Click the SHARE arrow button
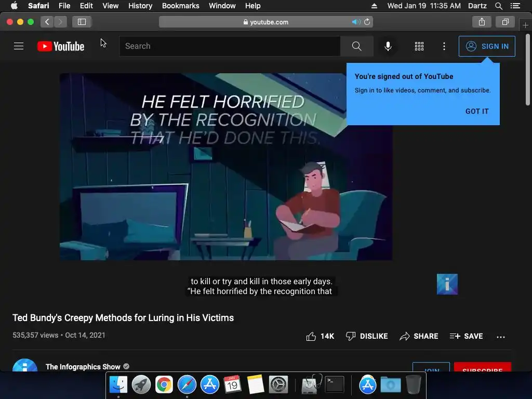The height and width of the screenshot is (399, 532). (419, 336)
